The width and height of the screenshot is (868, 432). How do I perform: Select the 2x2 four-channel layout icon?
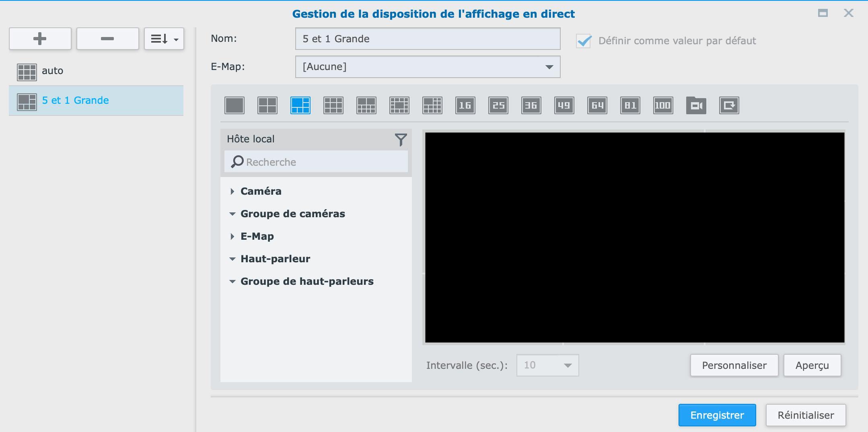pyautogui.click(x=267, y=106)
